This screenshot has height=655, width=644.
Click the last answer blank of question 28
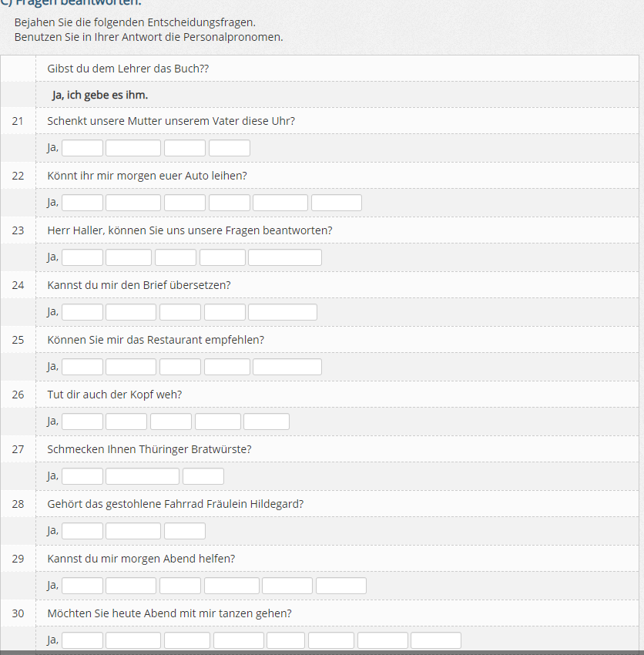[185, 531]
